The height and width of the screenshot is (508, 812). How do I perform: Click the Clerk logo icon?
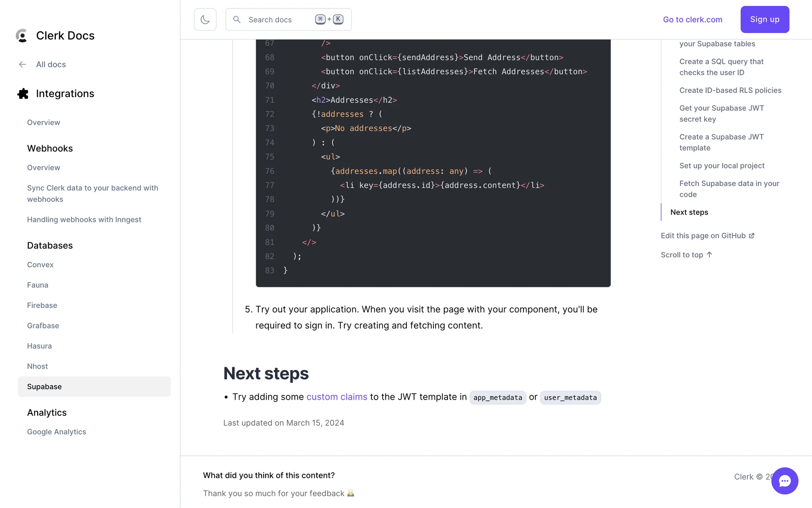[x=22, y=36]
